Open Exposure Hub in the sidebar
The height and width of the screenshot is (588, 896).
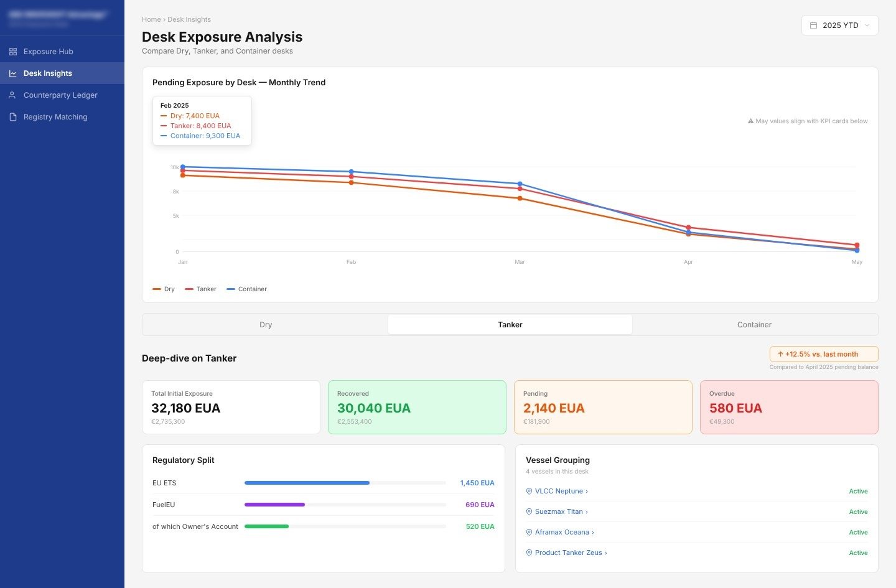62,52
